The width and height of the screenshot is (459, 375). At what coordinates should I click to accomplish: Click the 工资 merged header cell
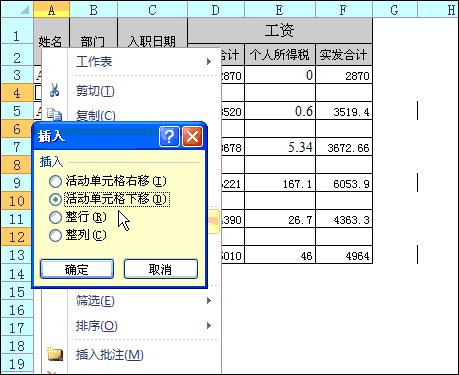point(280,31)
